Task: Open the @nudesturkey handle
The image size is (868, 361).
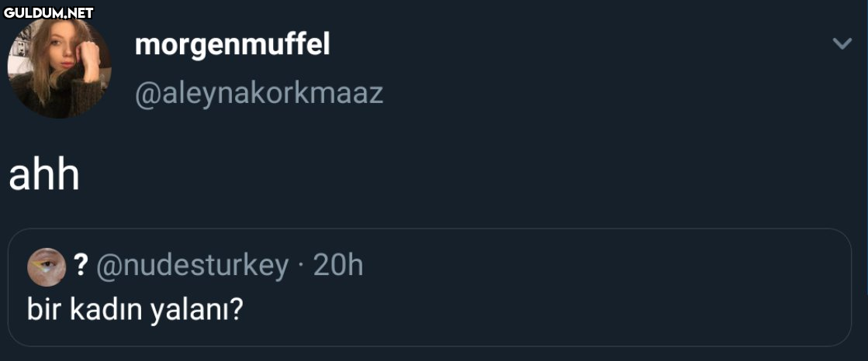Action: point(192,267)
